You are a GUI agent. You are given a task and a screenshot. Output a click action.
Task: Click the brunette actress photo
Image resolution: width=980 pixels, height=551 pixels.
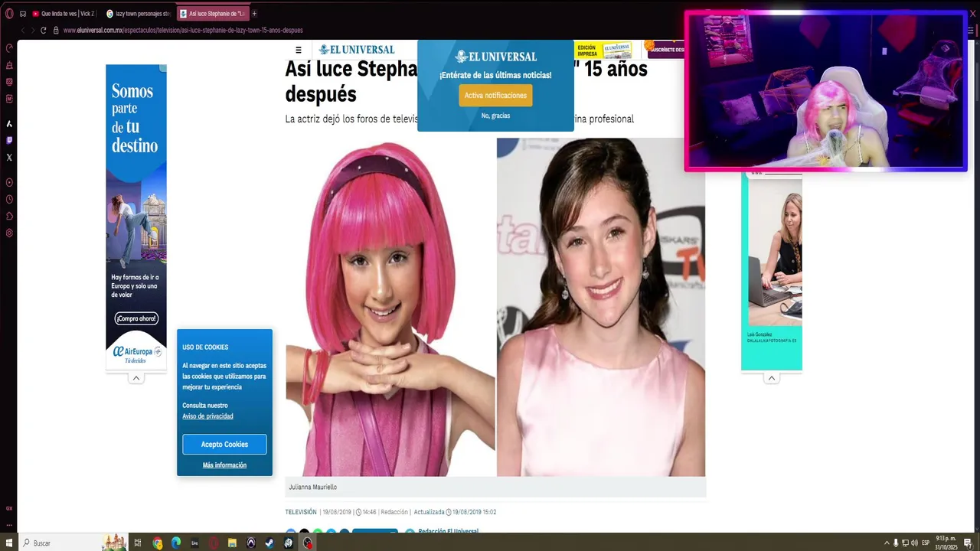(x=601, y=308)
